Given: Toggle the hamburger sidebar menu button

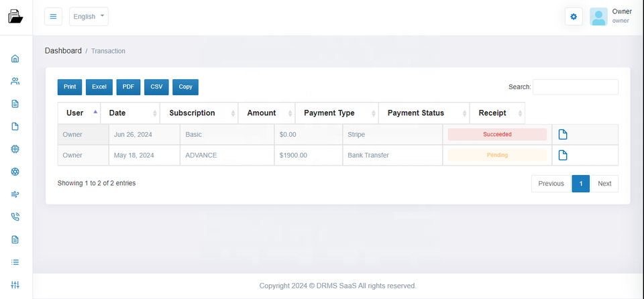Looking at the screenshot, I should [53, 17].
